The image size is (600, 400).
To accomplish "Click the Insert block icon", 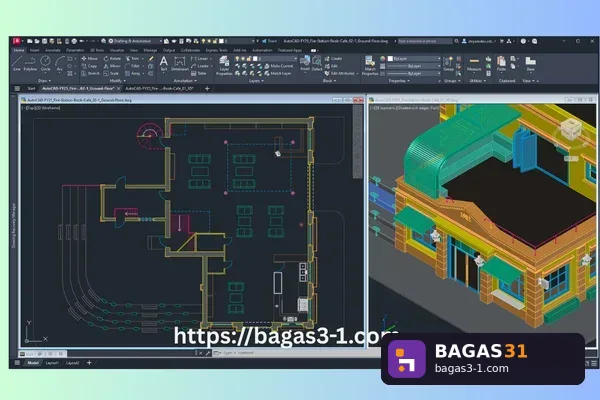I will pyautogui.click(x=305, y=64).
